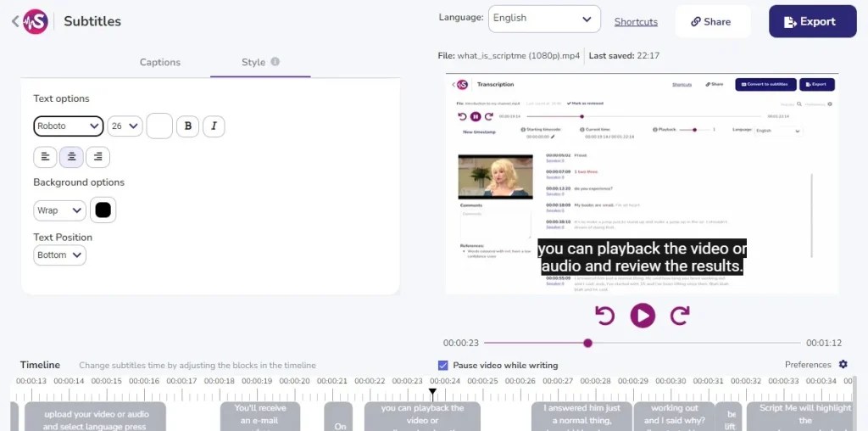Switch to the Captions tab
Screen dimensions: 868x431
tap(160, 62)
